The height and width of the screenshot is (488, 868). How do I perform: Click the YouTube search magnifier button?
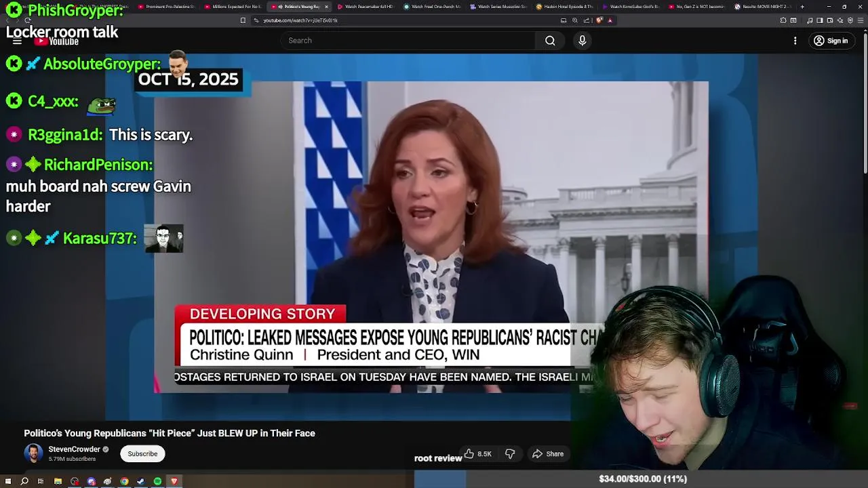[550, 41]
